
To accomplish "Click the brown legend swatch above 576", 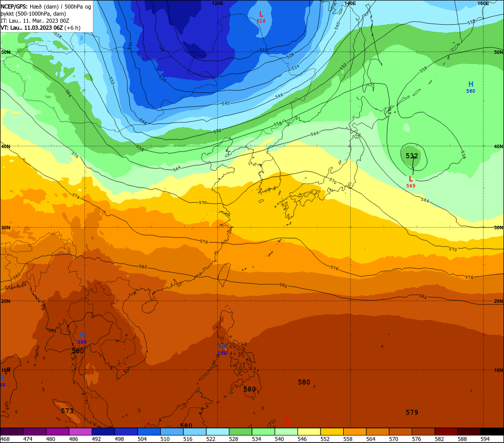I will pos(423,431).
